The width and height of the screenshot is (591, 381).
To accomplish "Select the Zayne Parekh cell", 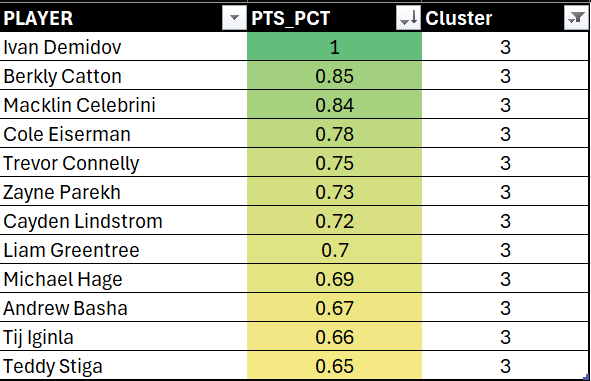I will (123, 192).
